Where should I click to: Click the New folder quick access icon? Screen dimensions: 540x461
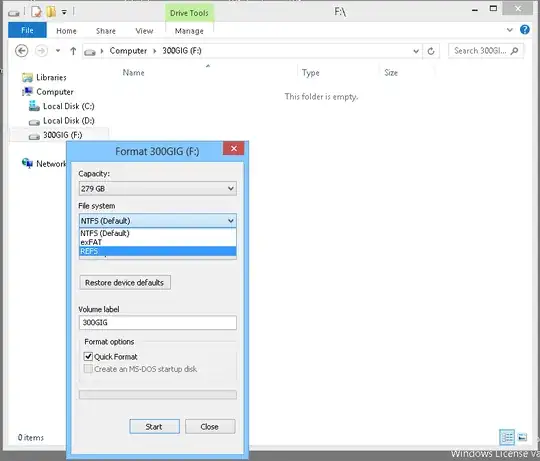pos(51,12)
